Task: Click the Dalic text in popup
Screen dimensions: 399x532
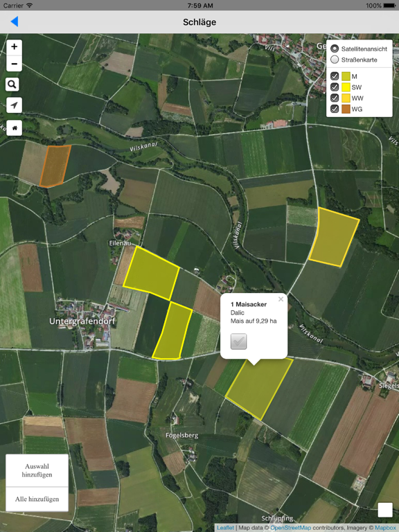Action: pos(237,313)
